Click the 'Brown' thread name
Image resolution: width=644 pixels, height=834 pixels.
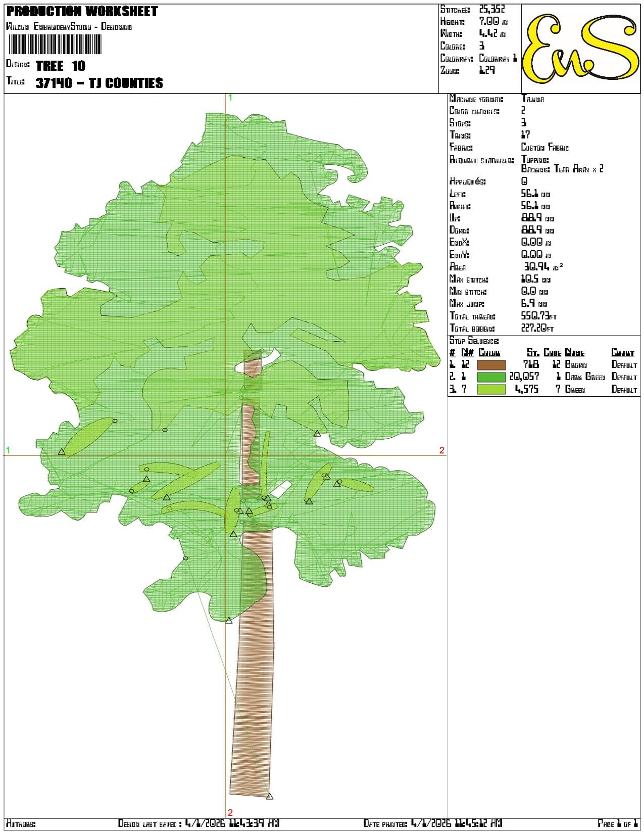click(576, 364)
